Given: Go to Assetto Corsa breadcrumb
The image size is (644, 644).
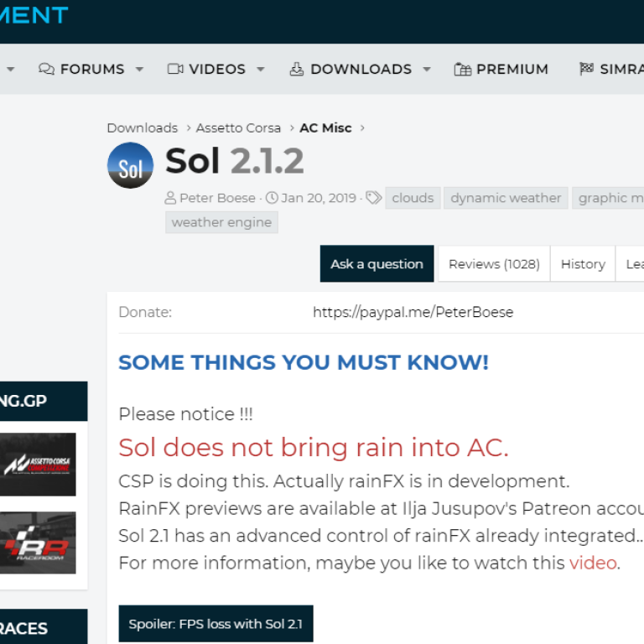Looking at the screenshot, I should click(x=238, y=128).
